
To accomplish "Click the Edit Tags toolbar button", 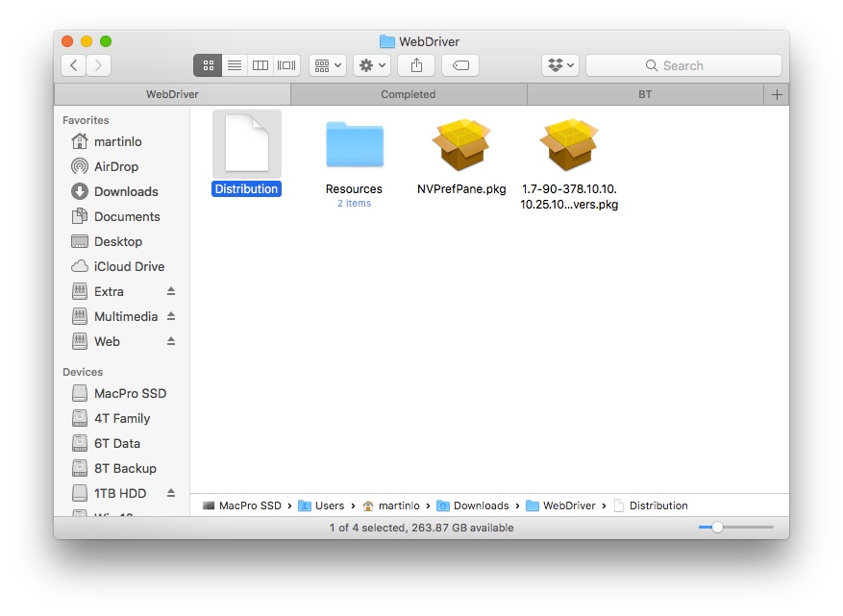I will [460, 65].
